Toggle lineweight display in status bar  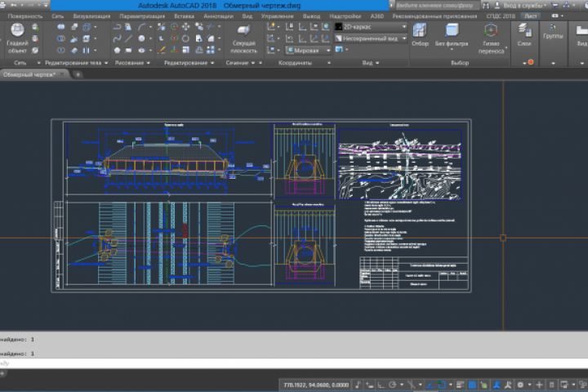click(x=459, y=384)
